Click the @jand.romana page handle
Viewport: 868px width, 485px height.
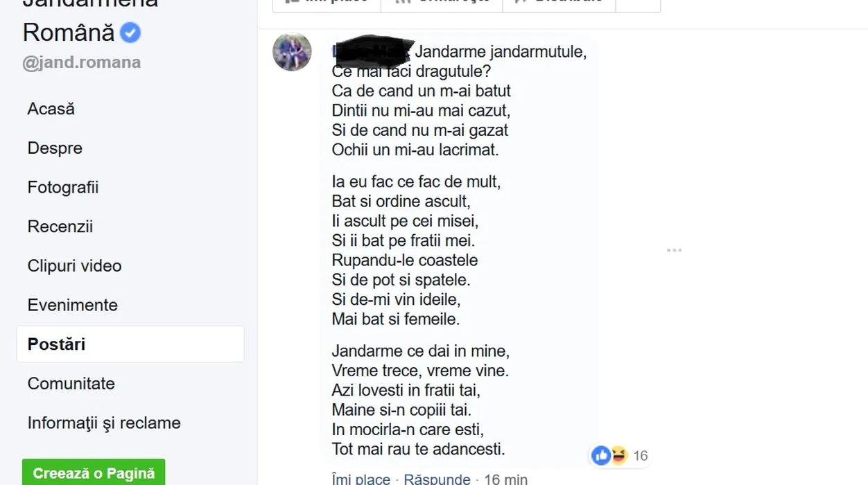pyautogui.click(x=82, y=62)
